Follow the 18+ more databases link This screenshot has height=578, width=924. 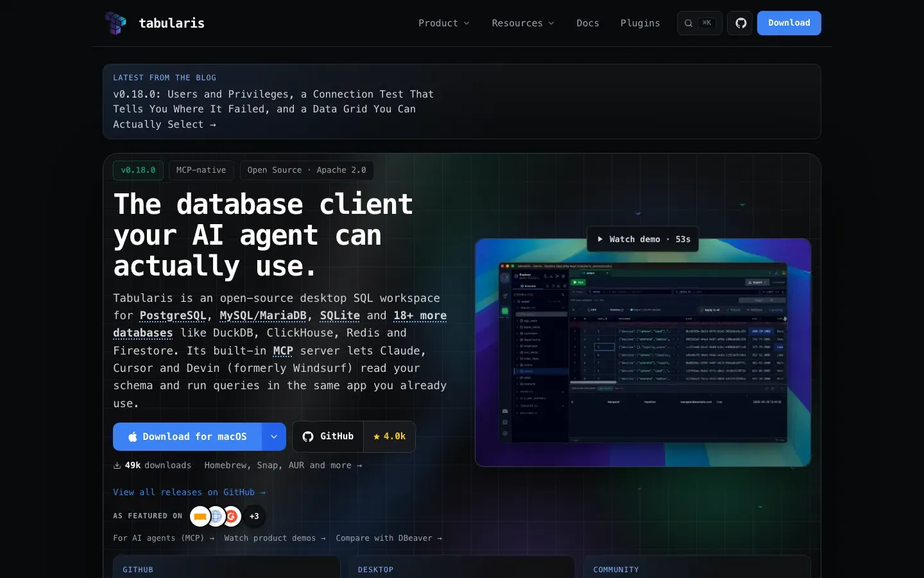[x=420, y=315]
